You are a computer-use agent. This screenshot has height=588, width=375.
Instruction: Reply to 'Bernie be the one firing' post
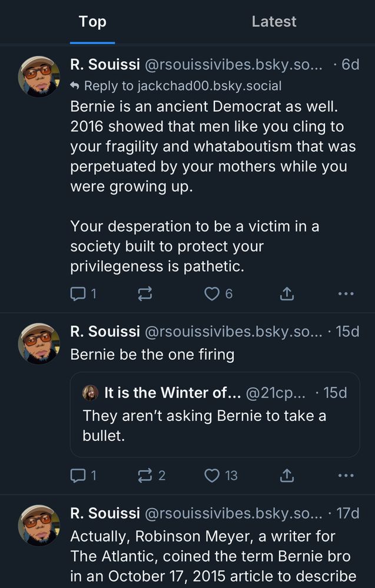(78, 475)
